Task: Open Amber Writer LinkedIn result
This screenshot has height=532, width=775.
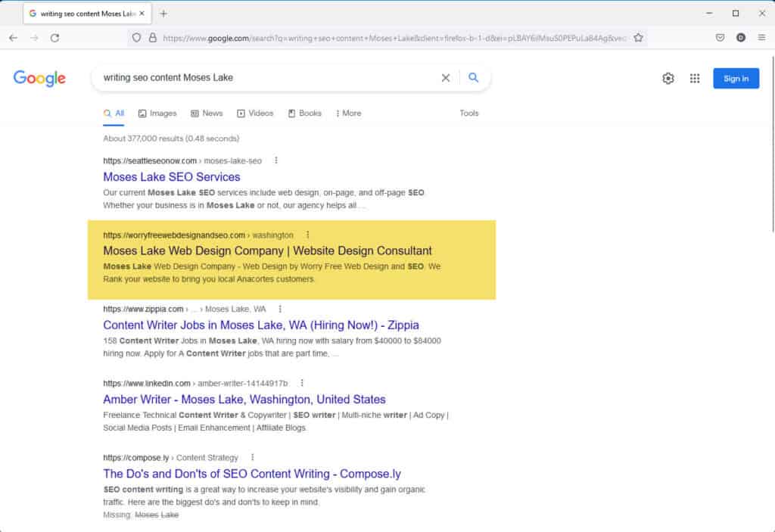Action: tap(244, 399)
